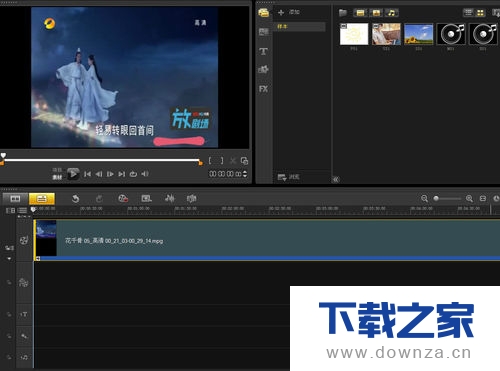Select the 花千骨 05 mpg clip on timeline
The image size is (500, 371).
point(267,240)
